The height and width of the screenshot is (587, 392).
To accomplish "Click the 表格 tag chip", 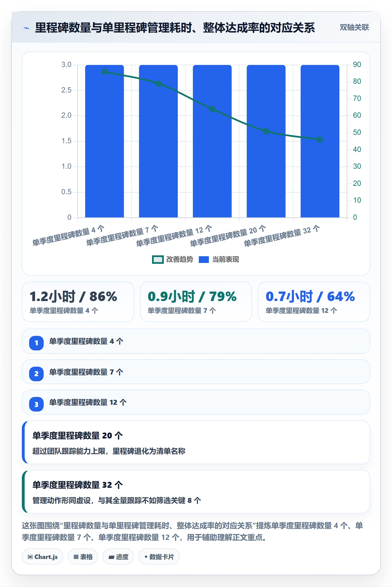I will point(83,557).
